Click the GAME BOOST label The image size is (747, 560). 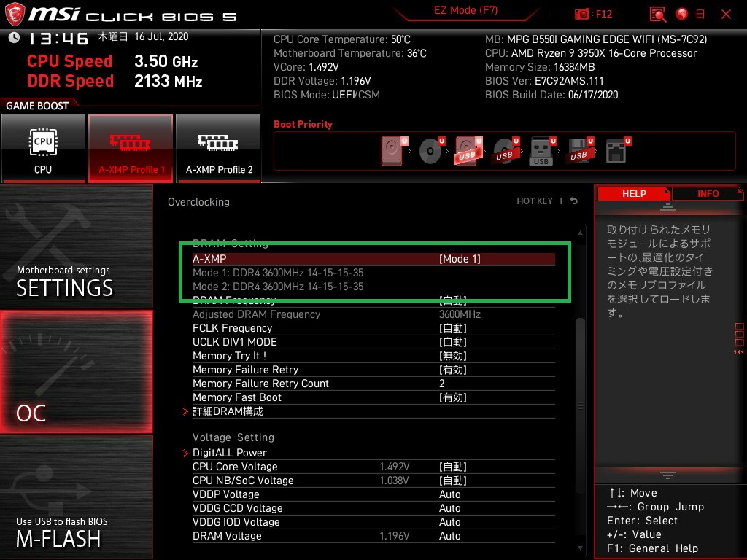[37, 106]
